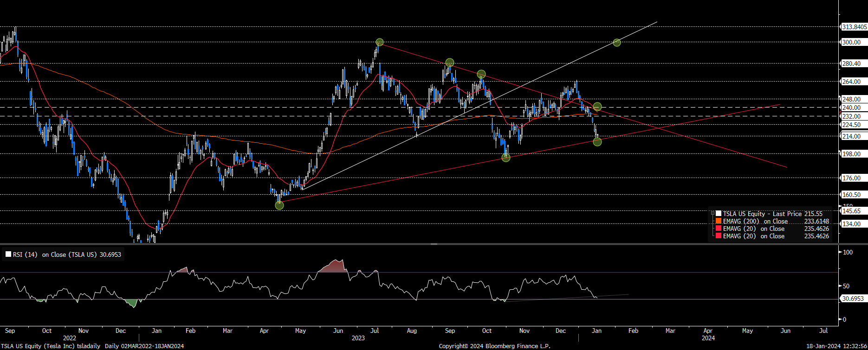
Task: Select the green circle near 240.00 in January 2024
Action: (x=597, y=107)
